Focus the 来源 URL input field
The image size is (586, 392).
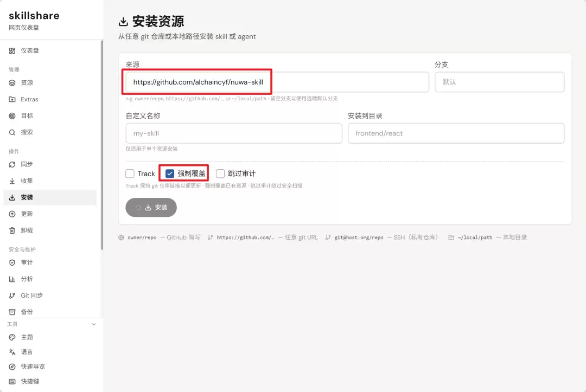[277, 82]
